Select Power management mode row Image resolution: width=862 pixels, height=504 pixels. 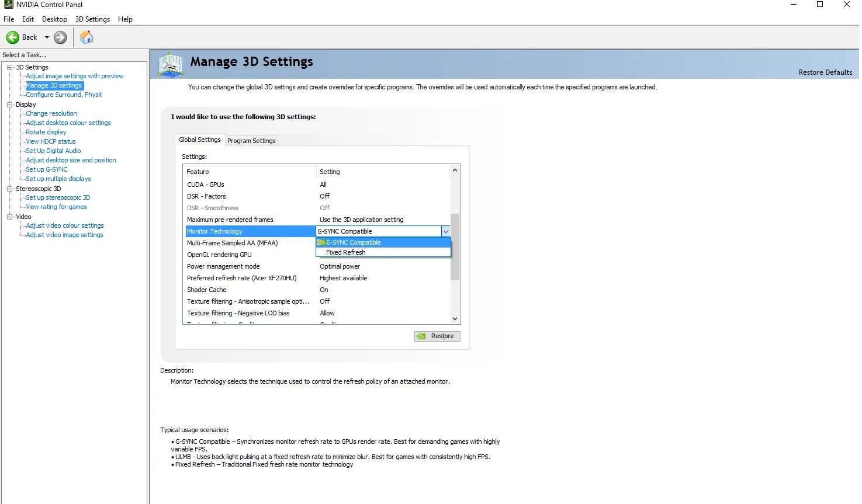tap(317, 266)
